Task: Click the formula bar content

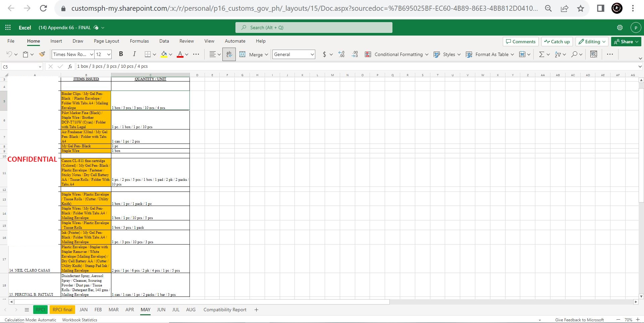Action: (112, 66)
